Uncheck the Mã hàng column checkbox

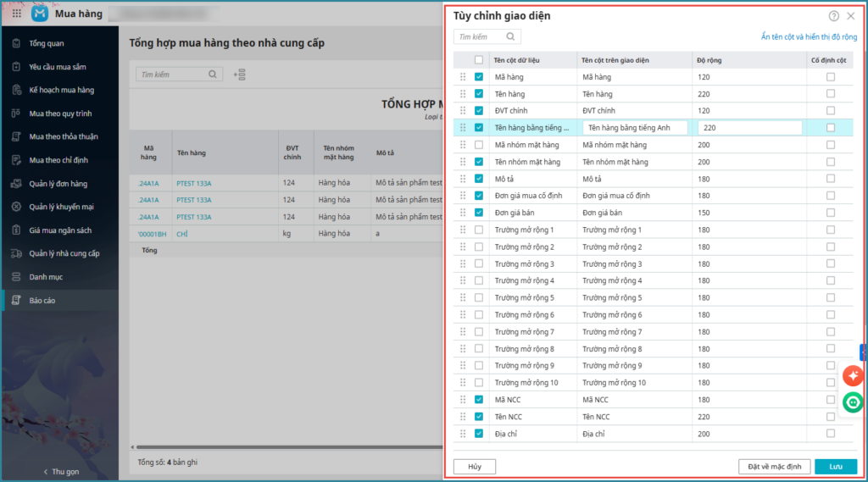tap(479, 77)
